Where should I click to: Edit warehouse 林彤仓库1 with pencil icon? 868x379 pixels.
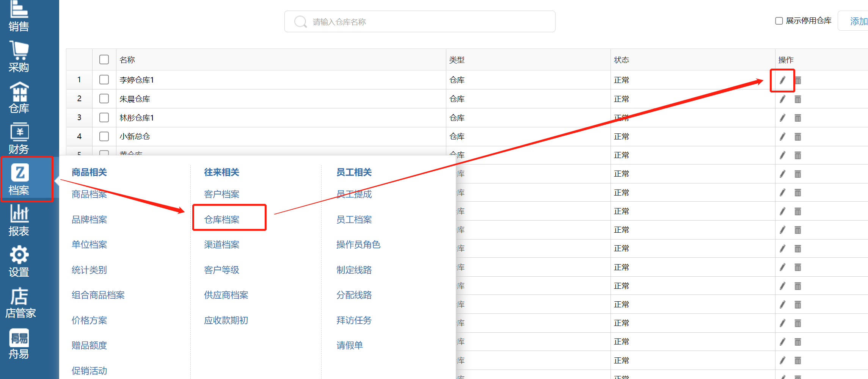coord(782,117)
